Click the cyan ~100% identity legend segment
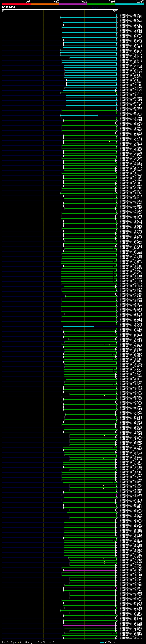This screenshot has width=146, height=644. 130,4
